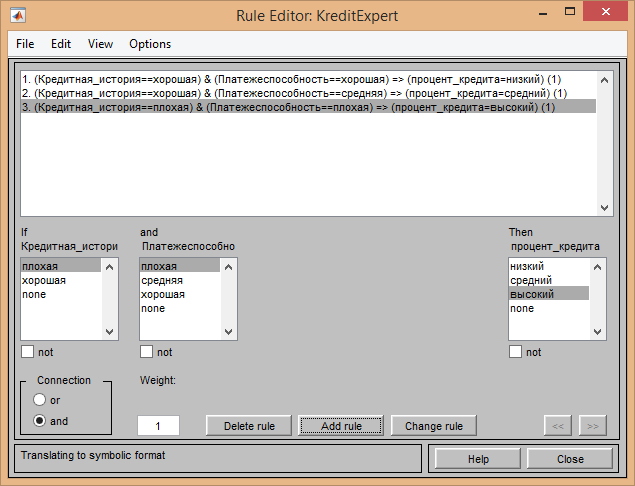Image resolution: width=635 pixels, height=486 pixels.
Task: Choose the 'or' connection radio button
Action: click(39, 400)
